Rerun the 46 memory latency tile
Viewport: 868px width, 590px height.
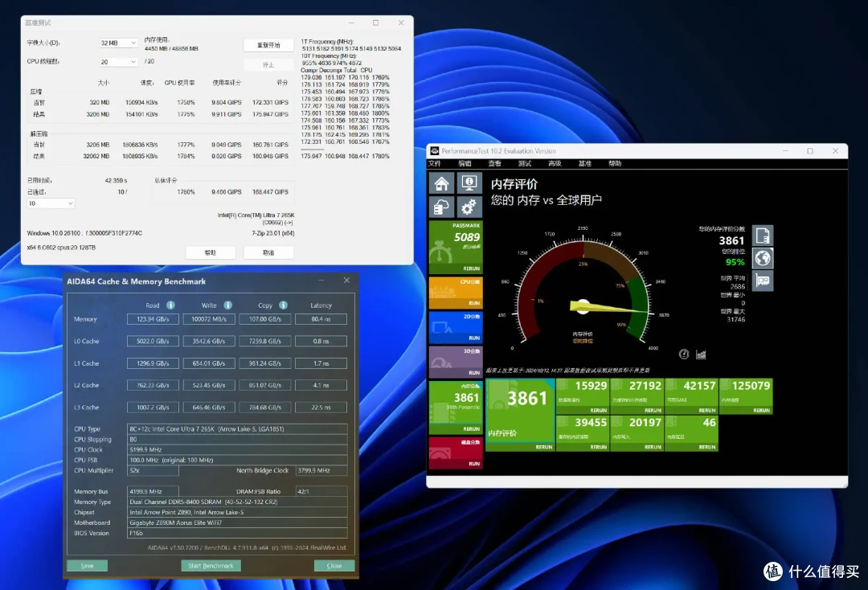[707, 447]
